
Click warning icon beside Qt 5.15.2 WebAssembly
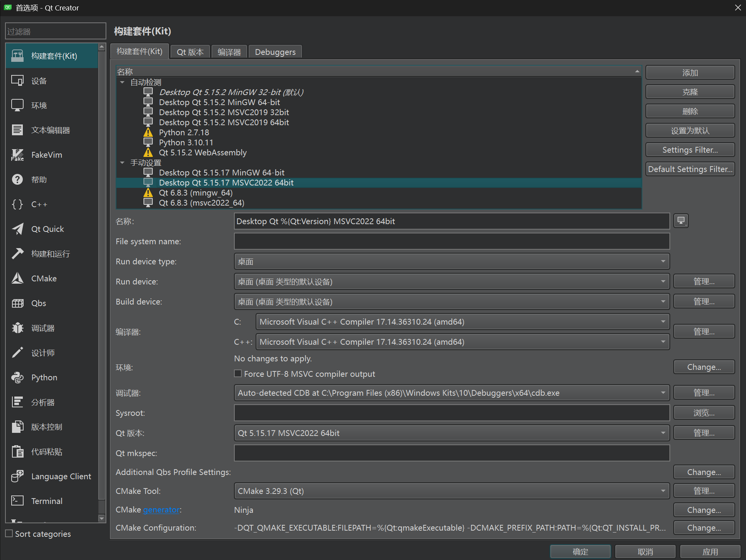tap(148, 153)
